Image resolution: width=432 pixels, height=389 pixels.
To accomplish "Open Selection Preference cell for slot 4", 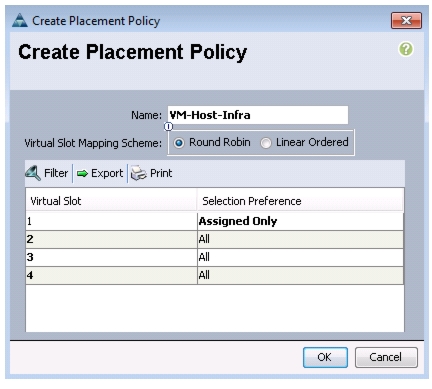I will point(300,275).
